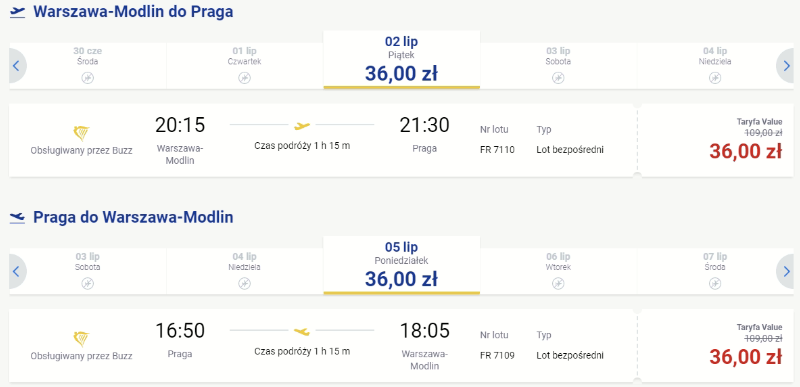
Task: Click Ryanair harp logo on outbound flight
Action: 82,134
